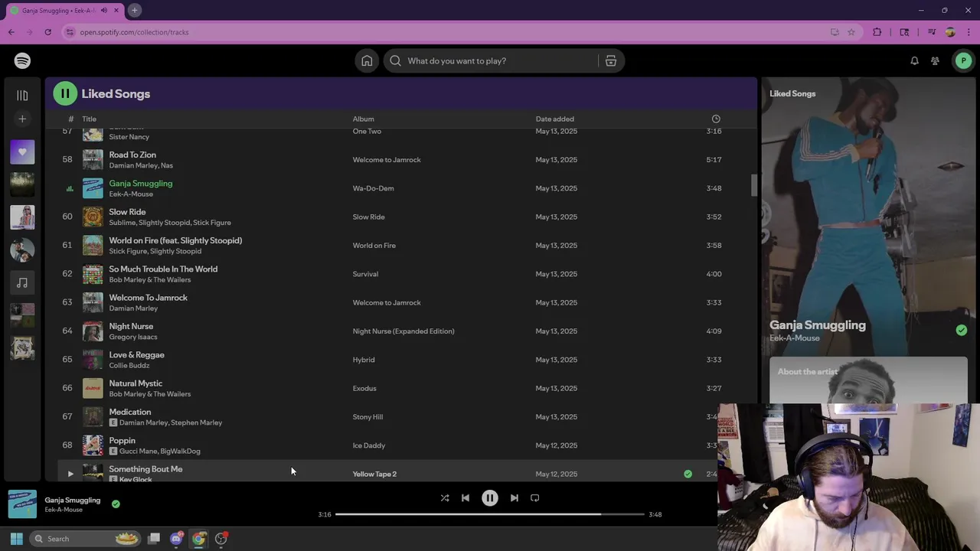
Task: Open the Stony Hill album link
Action: click(x=367, y=417)
